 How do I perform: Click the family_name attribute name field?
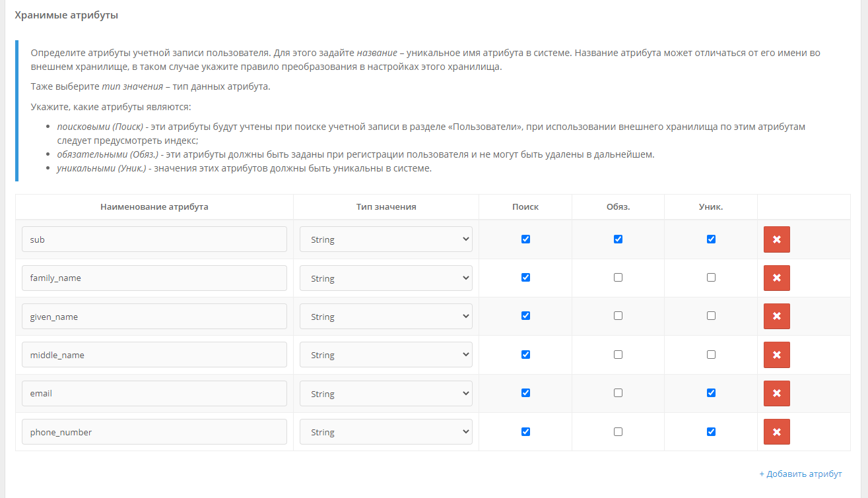[154, 278]
